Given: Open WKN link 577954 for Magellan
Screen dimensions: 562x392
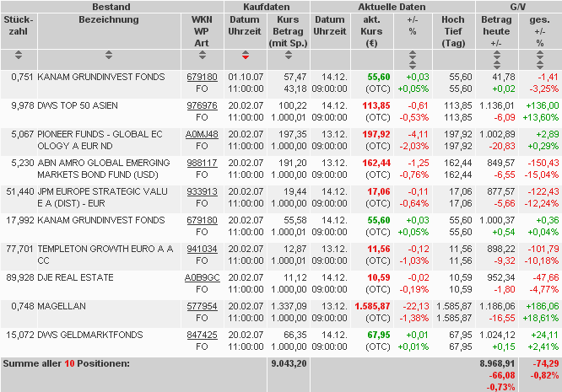Looking at the screenshot, I should [x=202, y=306].
